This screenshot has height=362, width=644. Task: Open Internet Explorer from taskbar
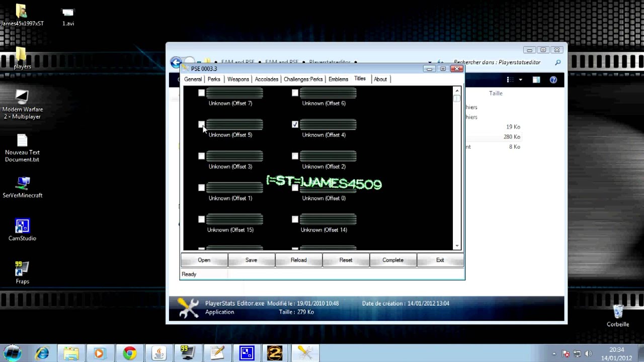point(42,353)
